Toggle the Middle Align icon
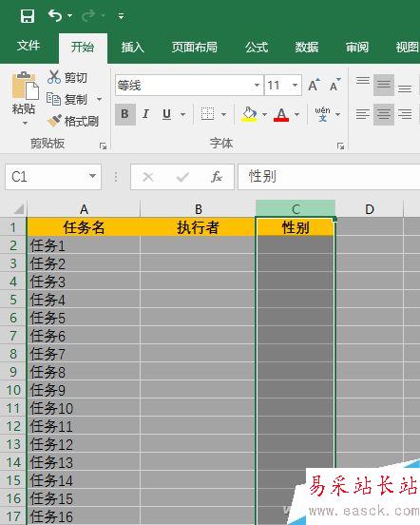The height and width of the screenshot is (525, 420). [384, 85]
